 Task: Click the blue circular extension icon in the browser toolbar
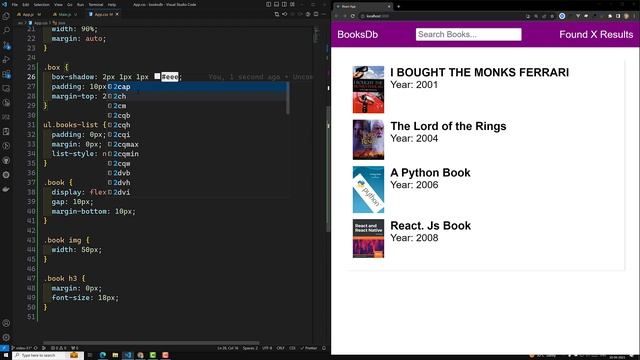562,16
